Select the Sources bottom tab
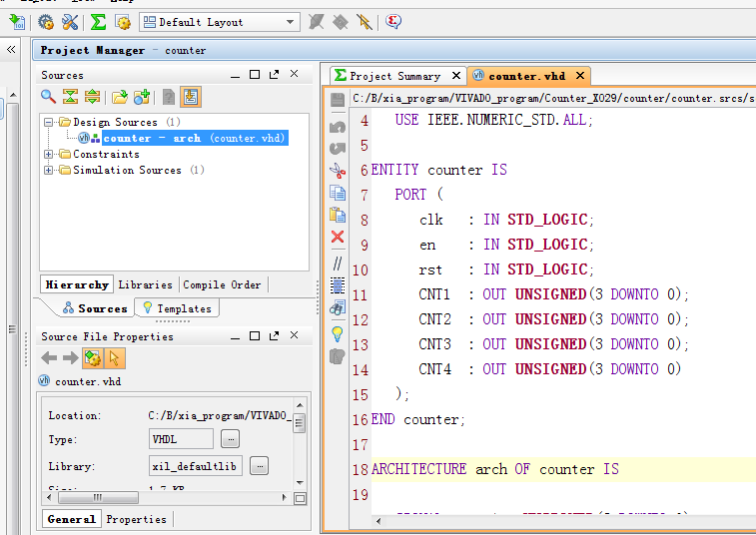756x535 pixels. [96, 308]
